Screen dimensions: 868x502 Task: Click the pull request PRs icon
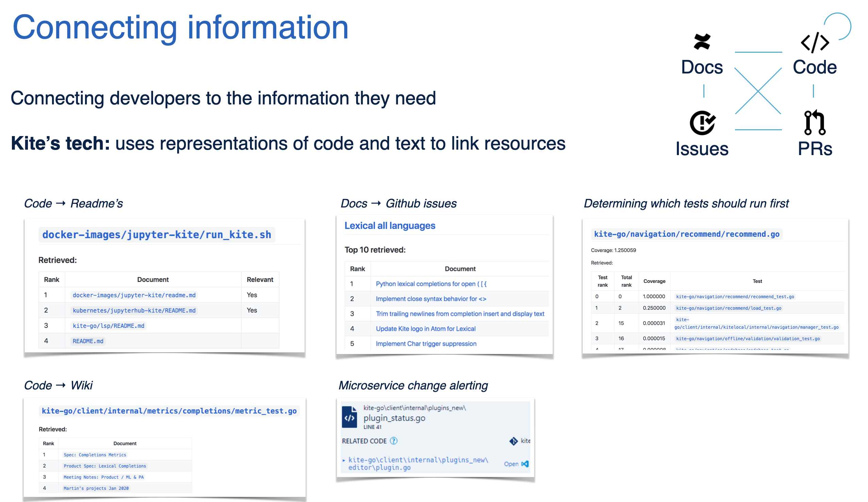click(x=814, y=123)
